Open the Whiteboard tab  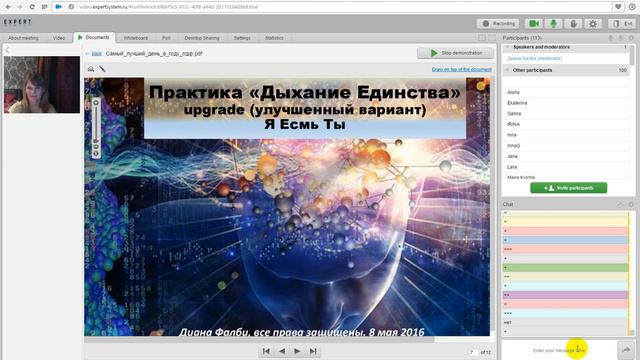click(x=136, y=38)
